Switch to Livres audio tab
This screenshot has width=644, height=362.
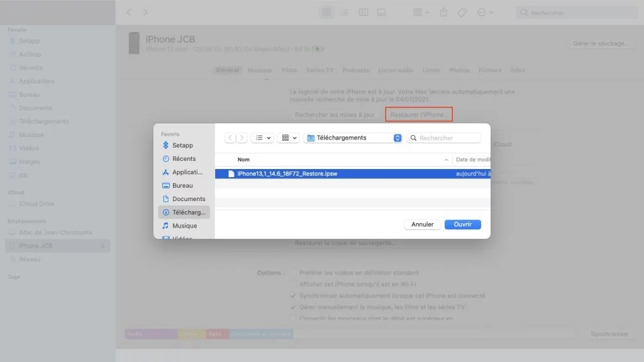(396, 70)
